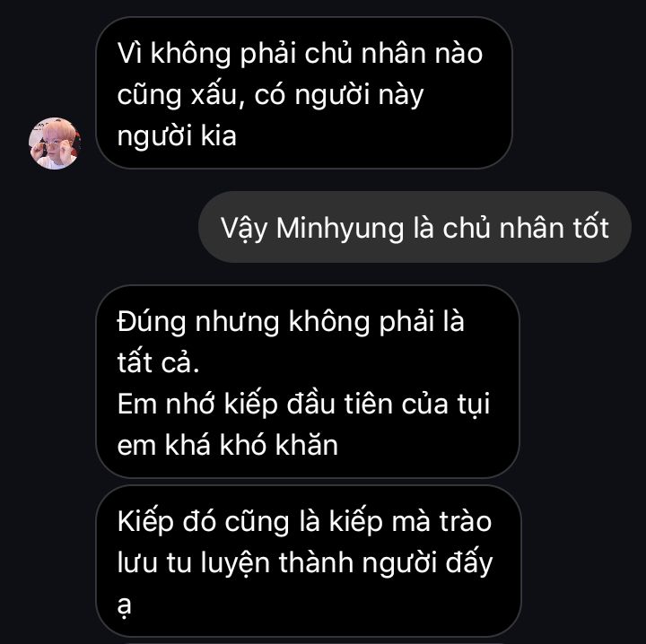Click the word "Vì" starting the first message
This screenshot has height=644, width=646.
(x=129, y=53)
